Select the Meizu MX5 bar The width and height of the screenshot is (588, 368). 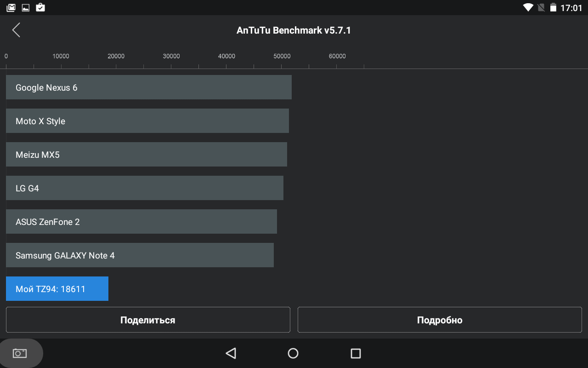click(147, 155)
